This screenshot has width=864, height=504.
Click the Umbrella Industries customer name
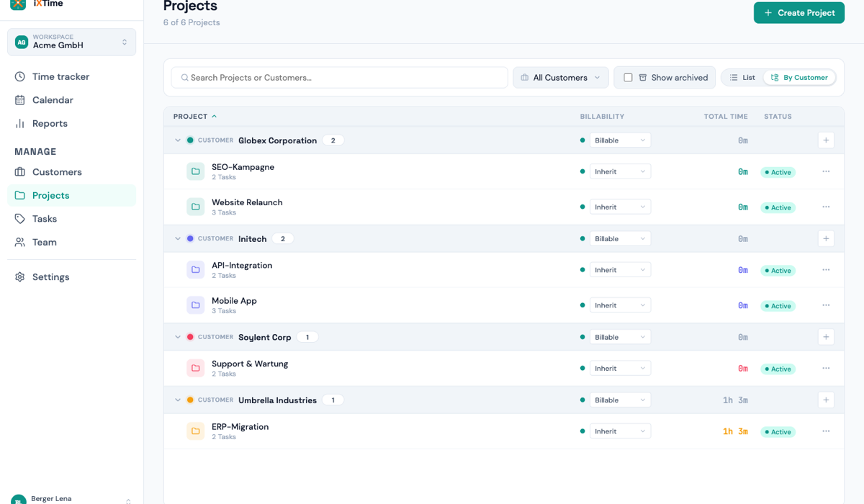(277, 400)
